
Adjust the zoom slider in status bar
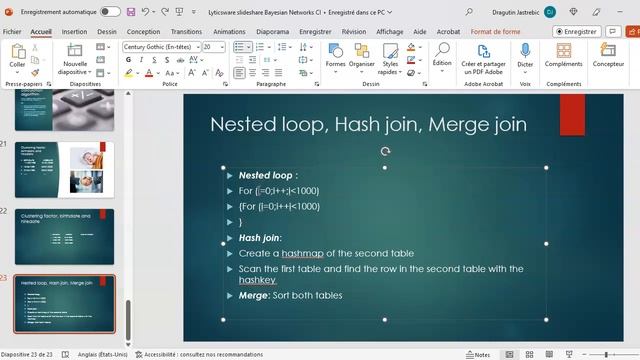tap(606, 355)
